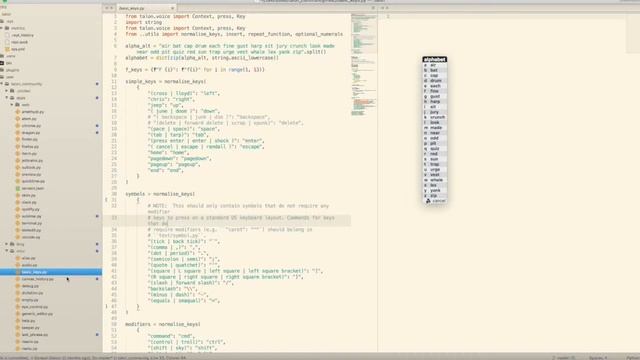The image size is (640, 360).
Task: Expand the .circleci folder
Action: 7,91
